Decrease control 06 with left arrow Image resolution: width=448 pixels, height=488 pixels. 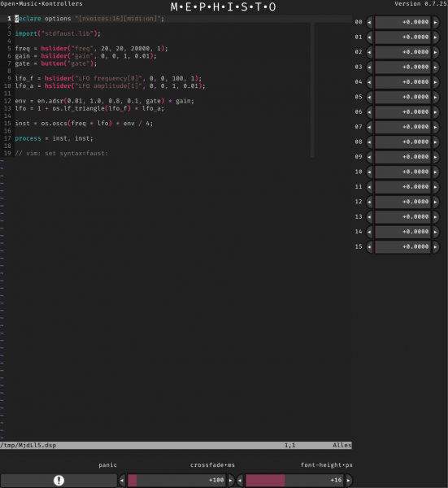[369, 111]
